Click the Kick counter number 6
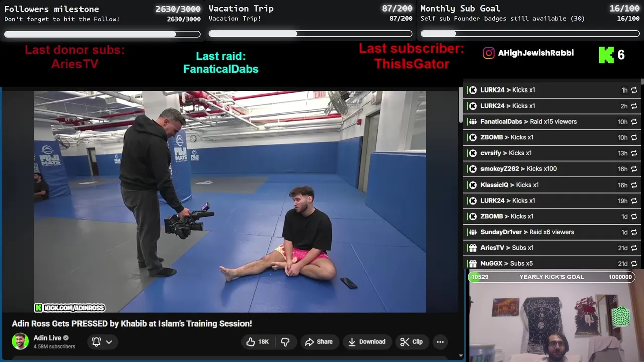This screenshot has height=362, width=644. (621, 55)
